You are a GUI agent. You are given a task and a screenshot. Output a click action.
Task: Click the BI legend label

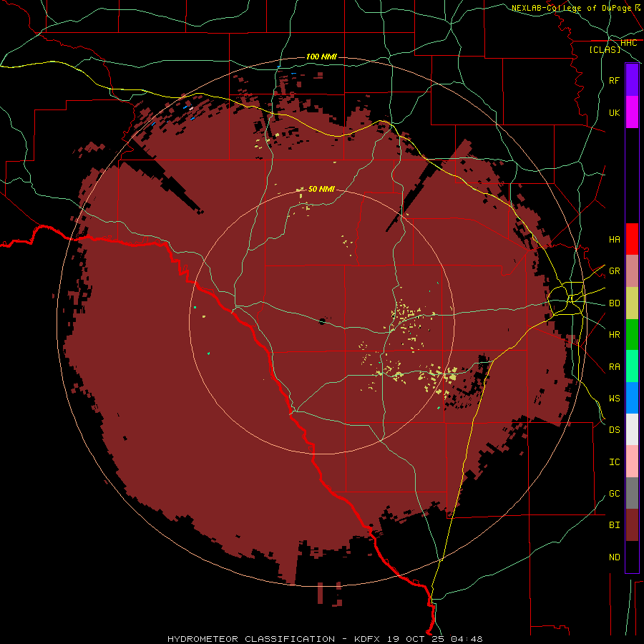click(x=614, y=525)
